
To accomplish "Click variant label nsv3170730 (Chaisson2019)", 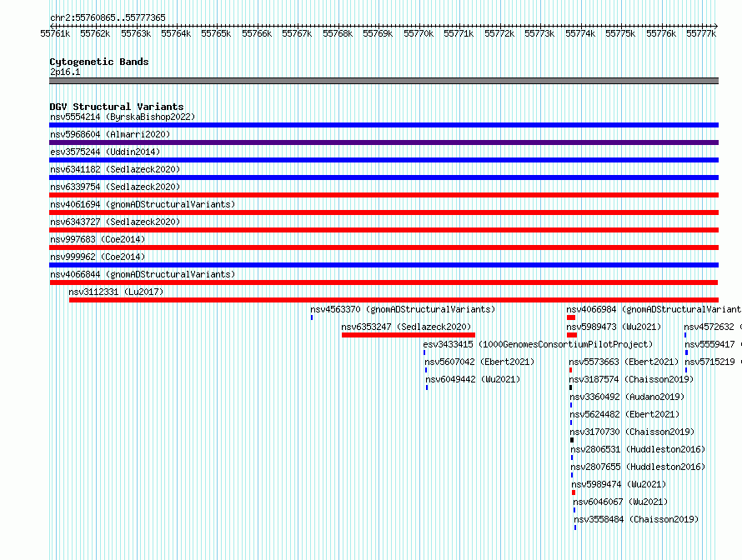I will click(x=632, y=432).
